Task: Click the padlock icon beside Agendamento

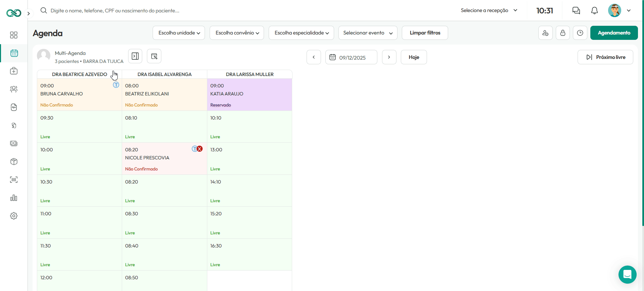Action: [x=563, y=33]
